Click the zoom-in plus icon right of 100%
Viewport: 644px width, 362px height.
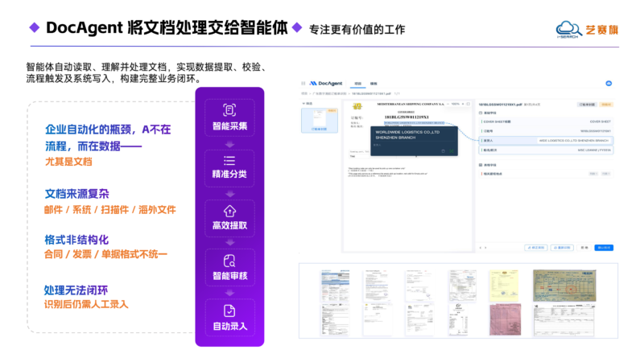click(463, 105)
